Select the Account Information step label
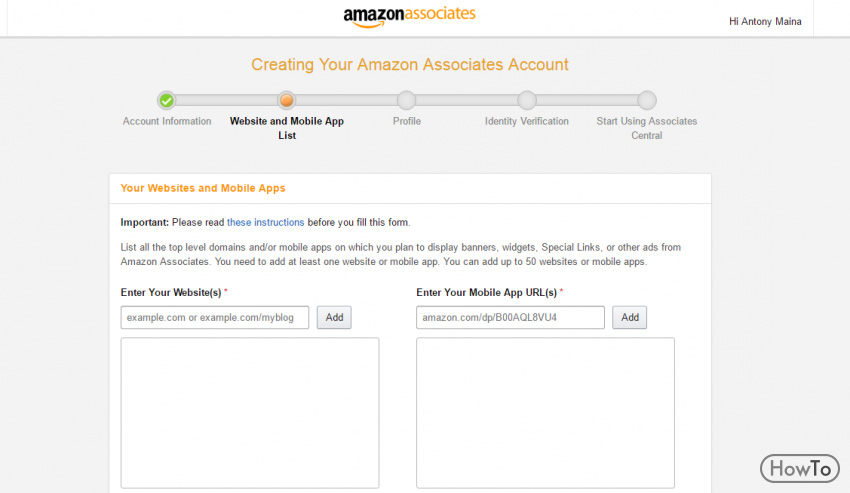 click(x=167, y=121)
